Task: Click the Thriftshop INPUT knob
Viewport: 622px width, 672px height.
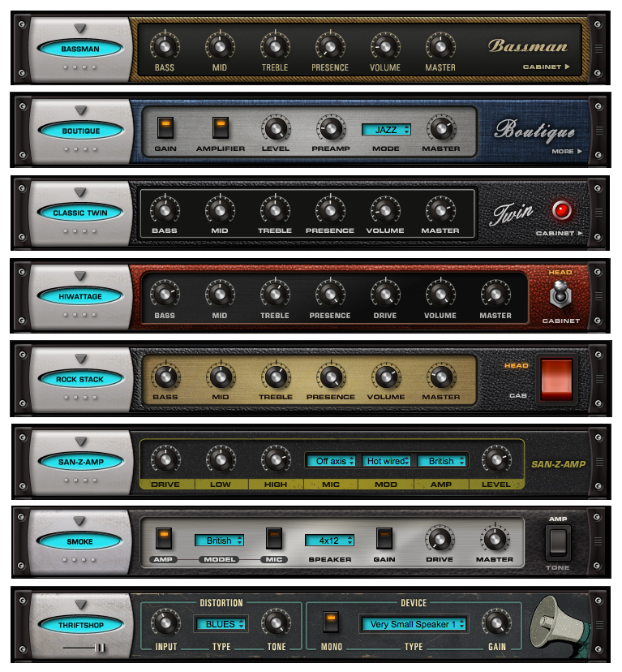Action: point(165,622)
